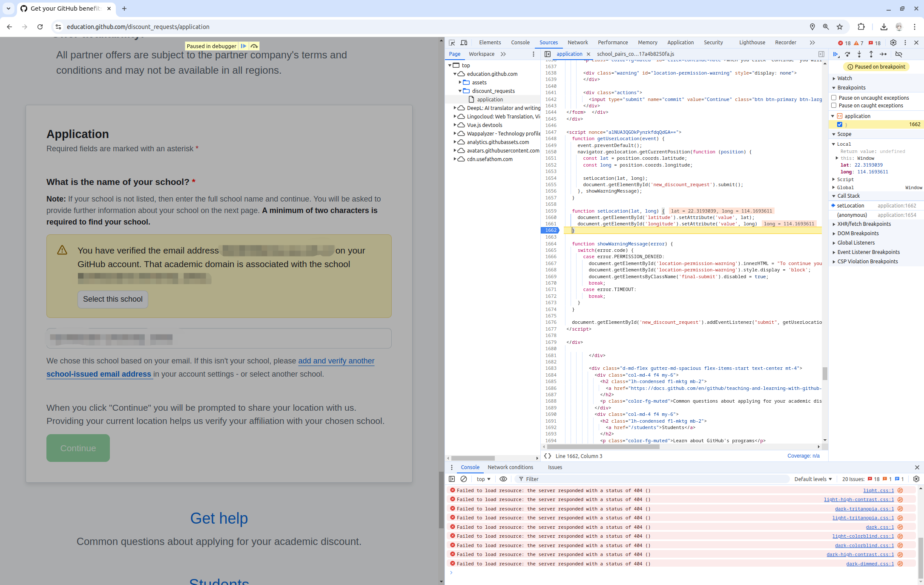
Task: Open the light.css:1 source link
Action: tap(878, 490)
